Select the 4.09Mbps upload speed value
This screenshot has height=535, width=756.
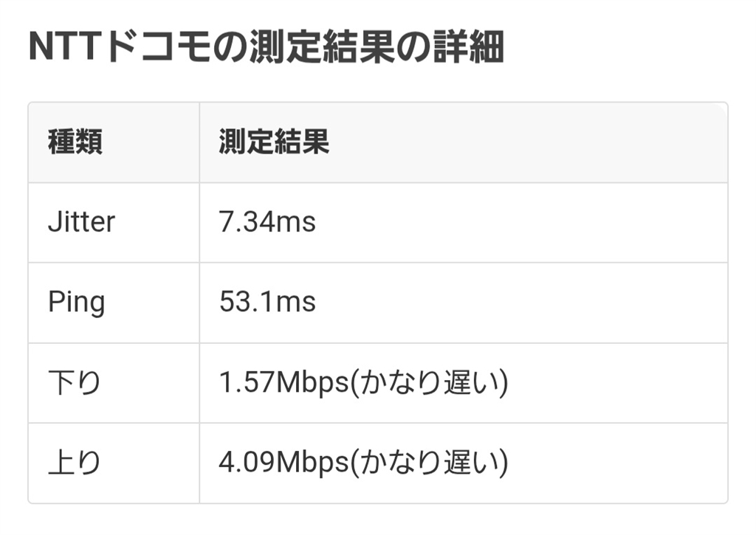pos(283,463)
